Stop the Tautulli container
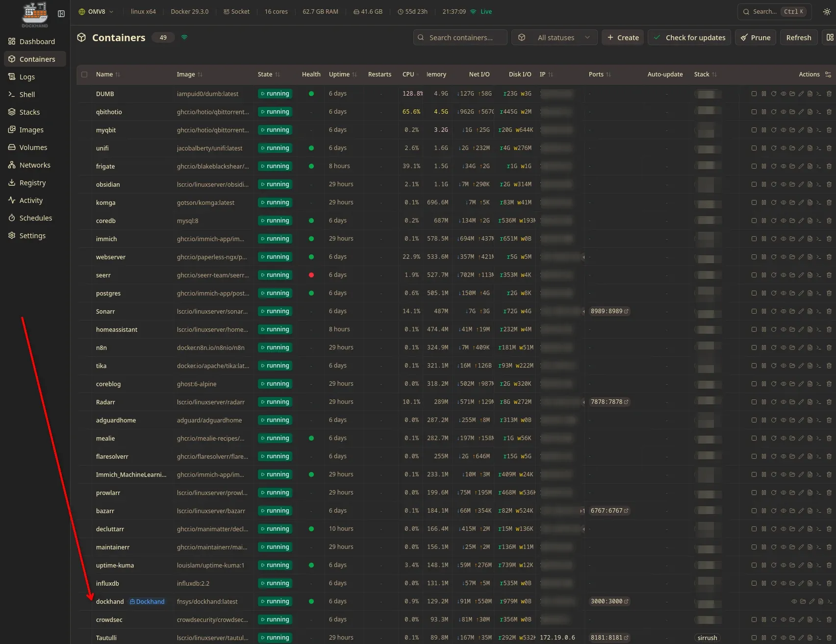836x644 pixels. tap(754, 638)
